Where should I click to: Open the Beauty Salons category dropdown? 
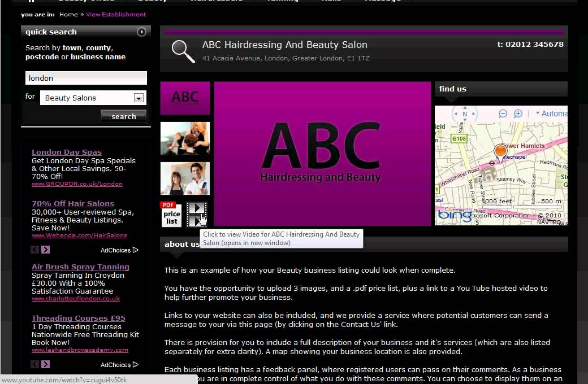139,98
